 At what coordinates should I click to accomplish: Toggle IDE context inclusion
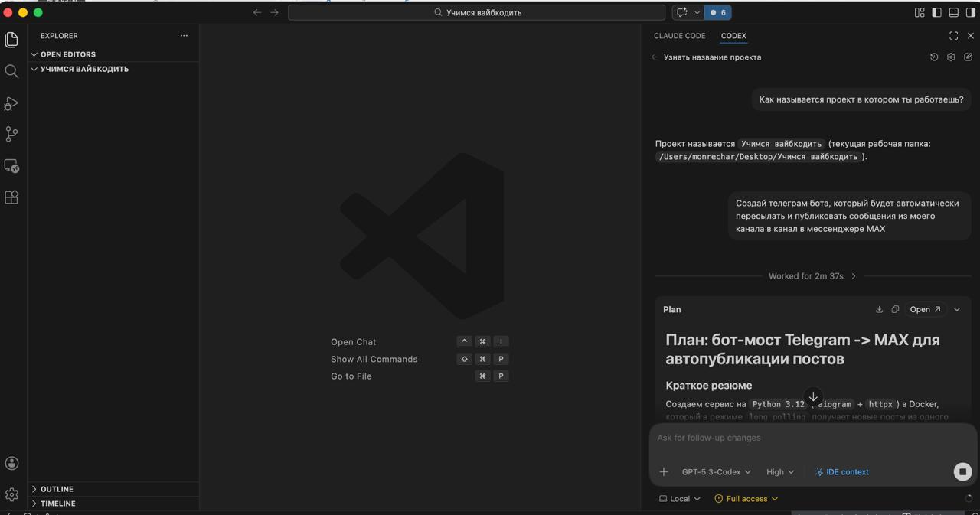click(841, 472)
